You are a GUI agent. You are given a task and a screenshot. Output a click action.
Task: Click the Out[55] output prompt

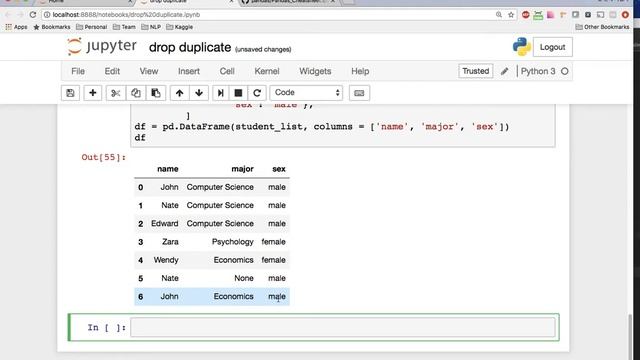[104, 158]
